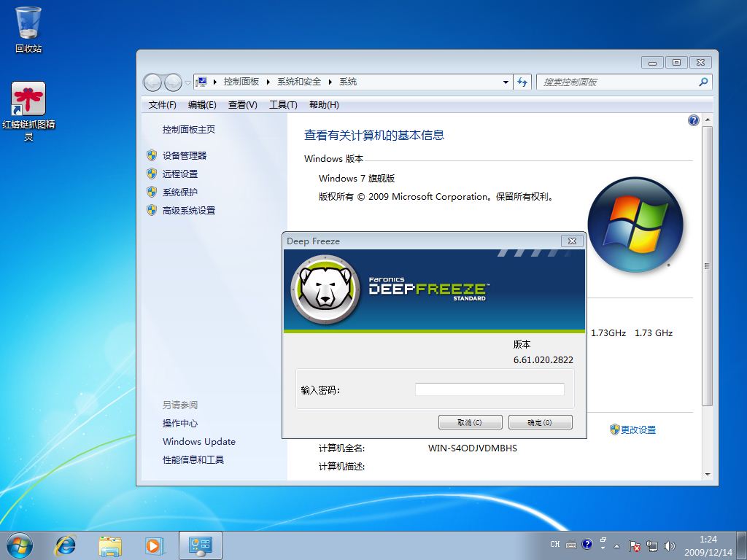Image resolution: width=747 pixels, height=560 pixels.
Task: Open the 工具(T) menu
Action: pyautogui.click(x=283, y=105)
